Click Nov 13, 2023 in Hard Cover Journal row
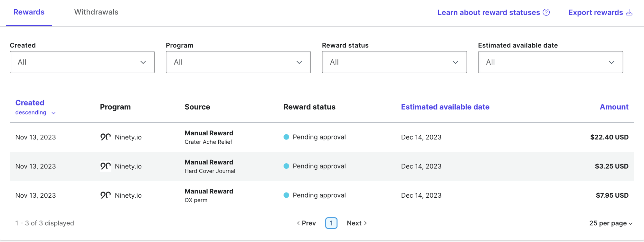Viewport: 644px width, 242px height. 35,166
